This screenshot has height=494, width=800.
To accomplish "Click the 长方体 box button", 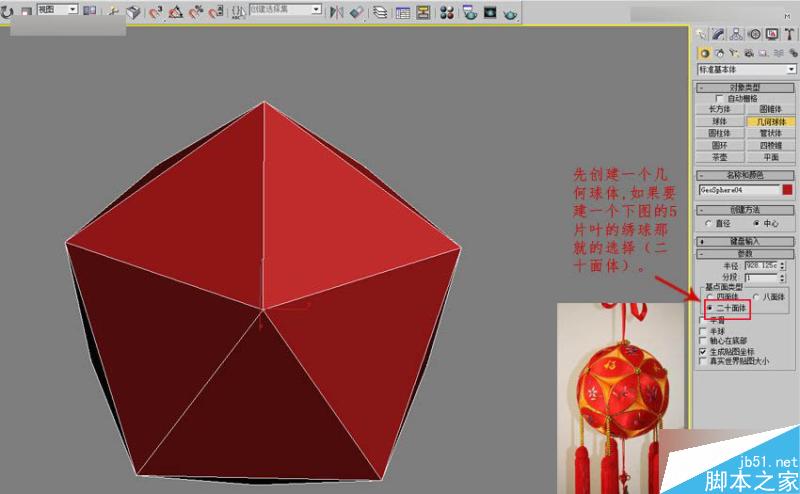I will click(719, 109).
